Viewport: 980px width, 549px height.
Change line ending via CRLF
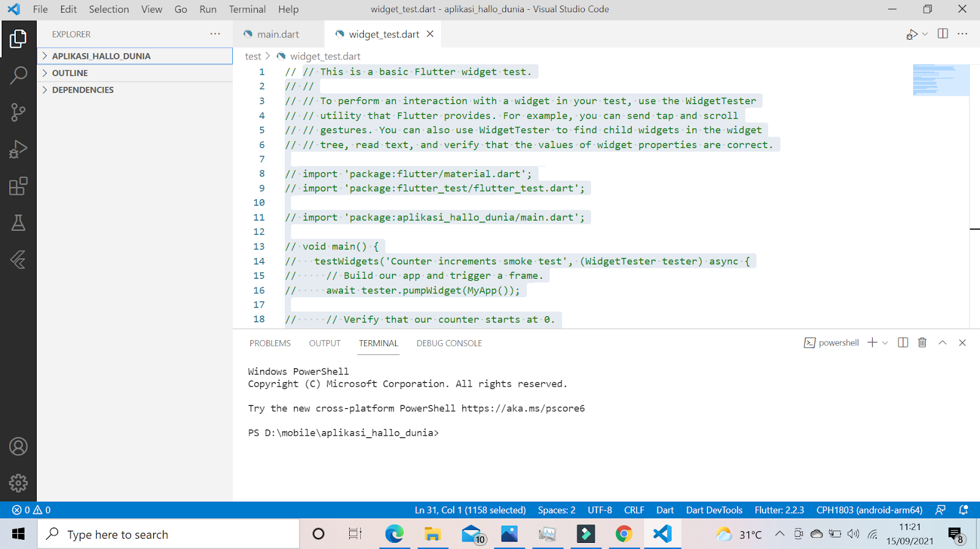point(634,510)
